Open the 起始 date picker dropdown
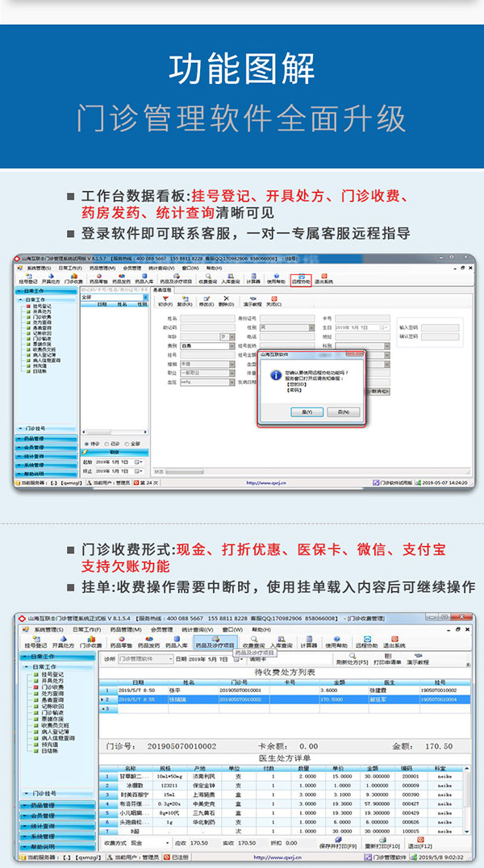The image size is (484, 868). (139, 461)
